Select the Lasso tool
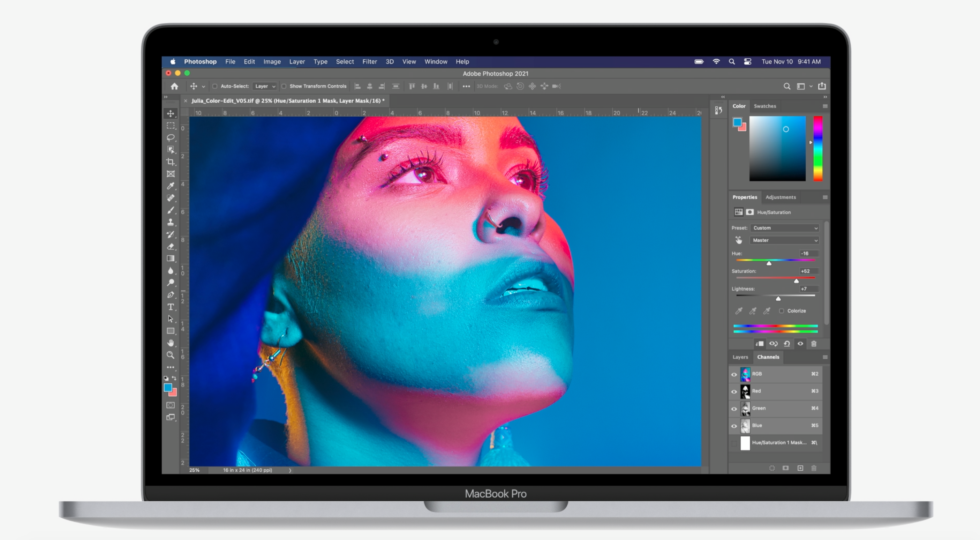 (171, 138)
